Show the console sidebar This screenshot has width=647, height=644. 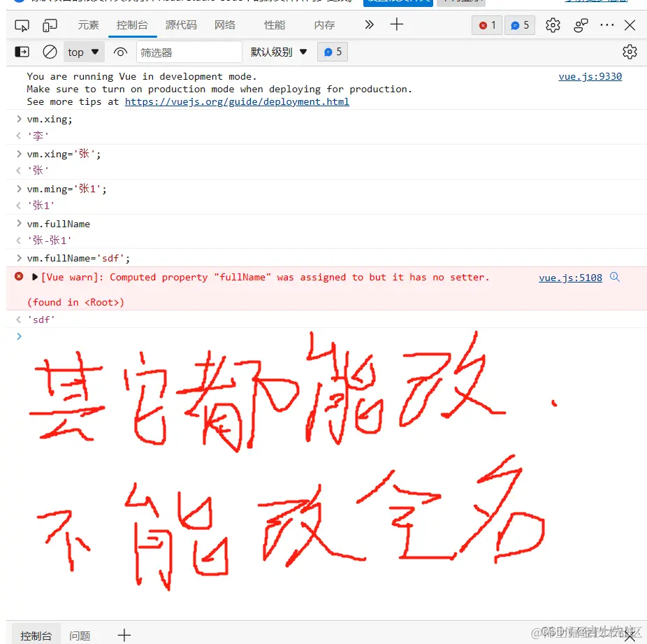(22, 51)
